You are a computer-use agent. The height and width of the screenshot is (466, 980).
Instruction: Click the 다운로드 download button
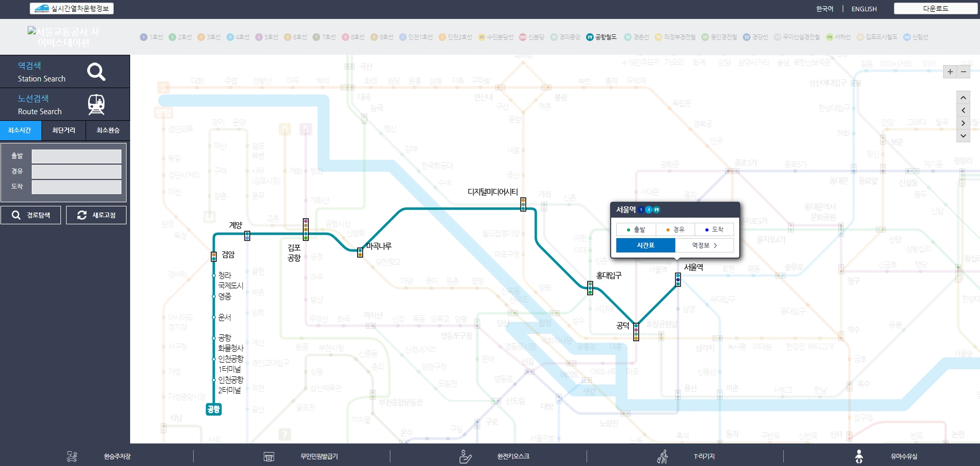pos(935,8)
